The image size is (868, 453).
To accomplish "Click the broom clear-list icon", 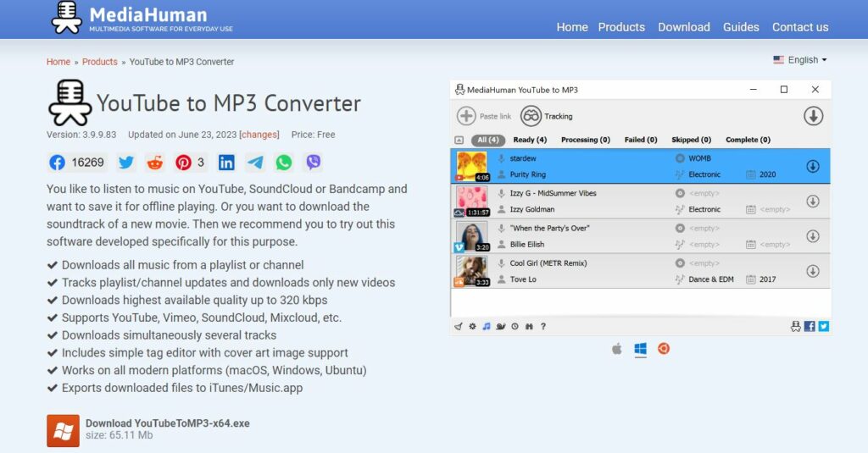I will click(x=459, y=326).
